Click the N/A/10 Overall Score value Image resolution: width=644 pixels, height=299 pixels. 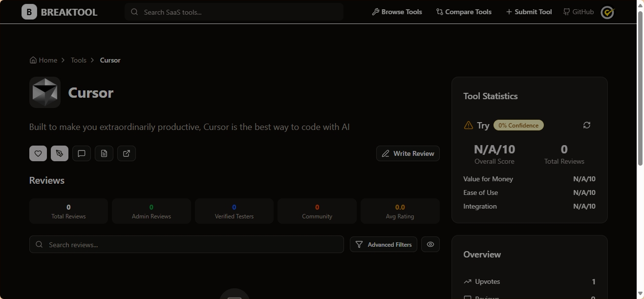[x=494, y=149]
